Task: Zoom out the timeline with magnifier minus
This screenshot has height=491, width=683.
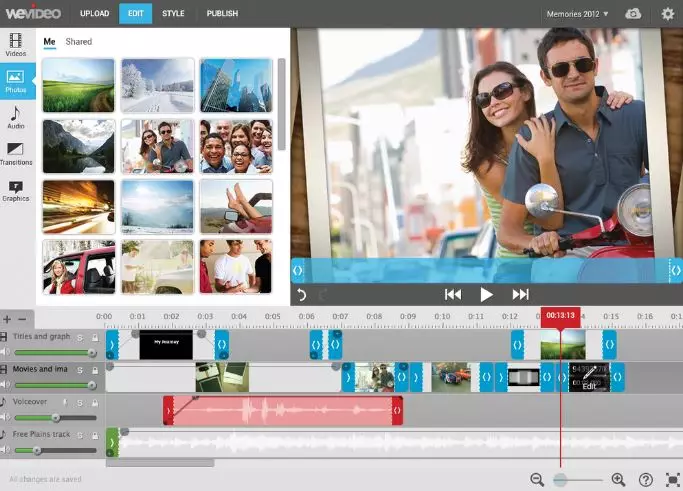Action: 538,480
